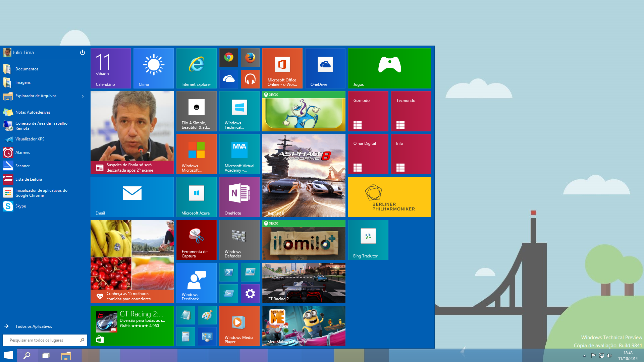This screenshot has width=644, height=362.
Task: Open the Berliner Philharmoniker tile
Action: tap(390, 197)
